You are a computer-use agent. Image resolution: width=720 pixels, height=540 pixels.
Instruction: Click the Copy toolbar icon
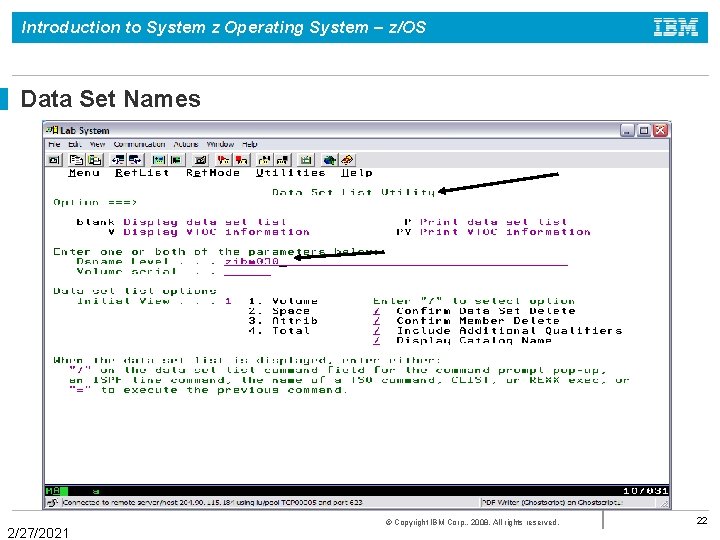click(x=76, y=160)
